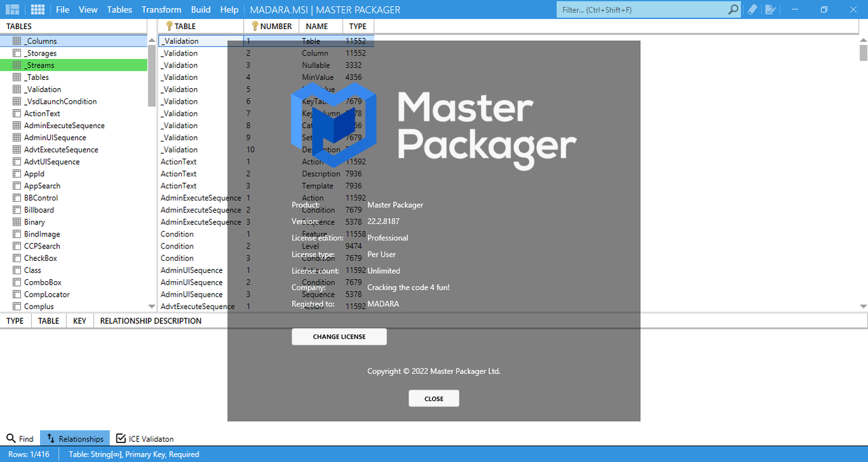Select the _Validation table in Tables list
The image size is (868, 462).
[x=73, y=89]
